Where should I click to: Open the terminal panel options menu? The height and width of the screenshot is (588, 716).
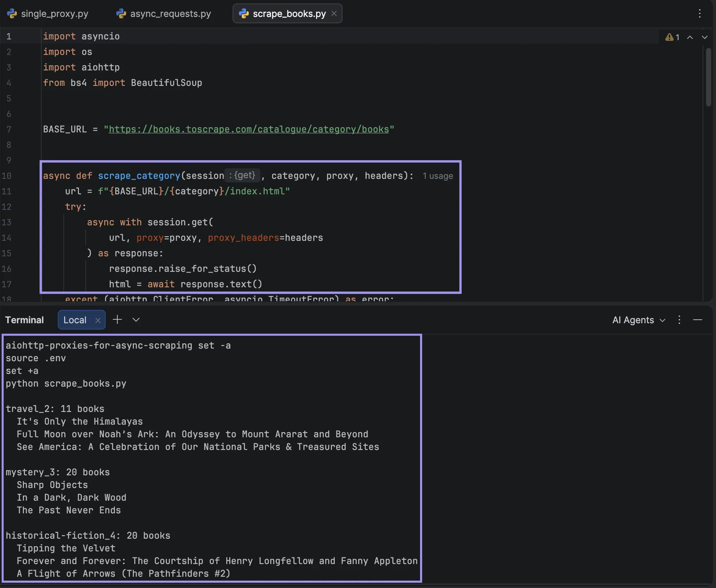(x=679, y=320)
